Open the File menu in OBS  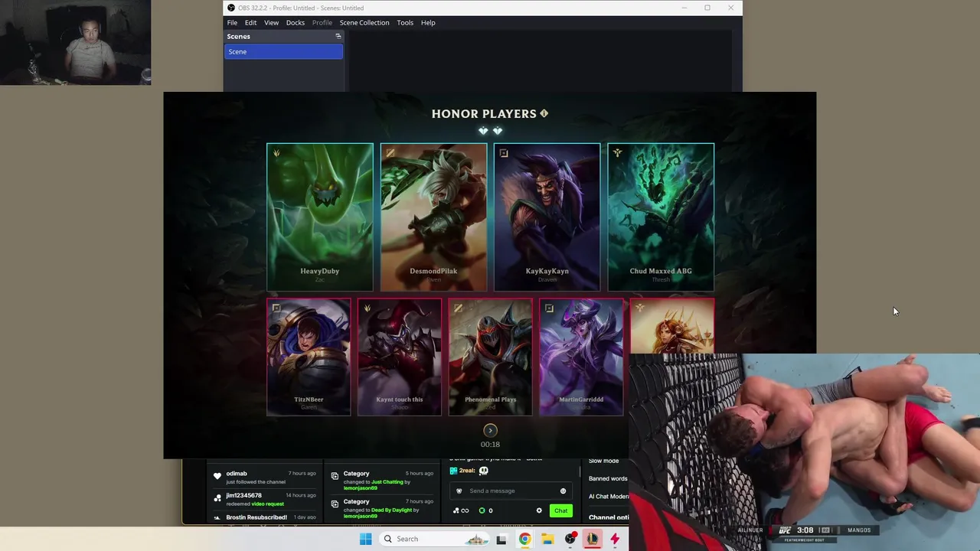232,23
